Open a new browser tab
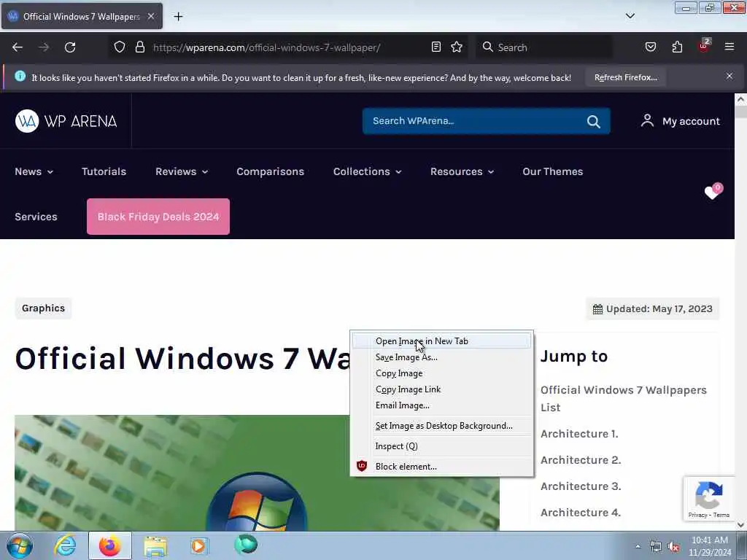This screenshot has width=747, height=560. click(178, 17)
